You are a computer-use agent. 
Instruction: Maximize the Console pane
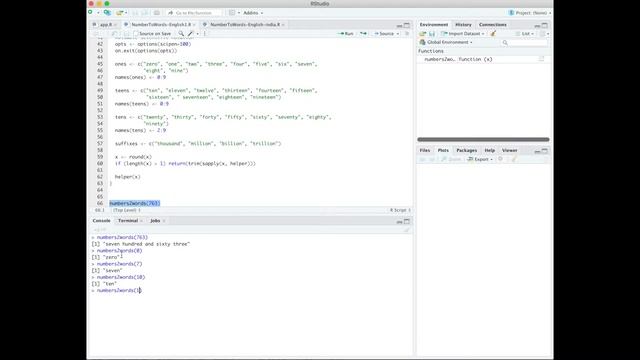407,221
